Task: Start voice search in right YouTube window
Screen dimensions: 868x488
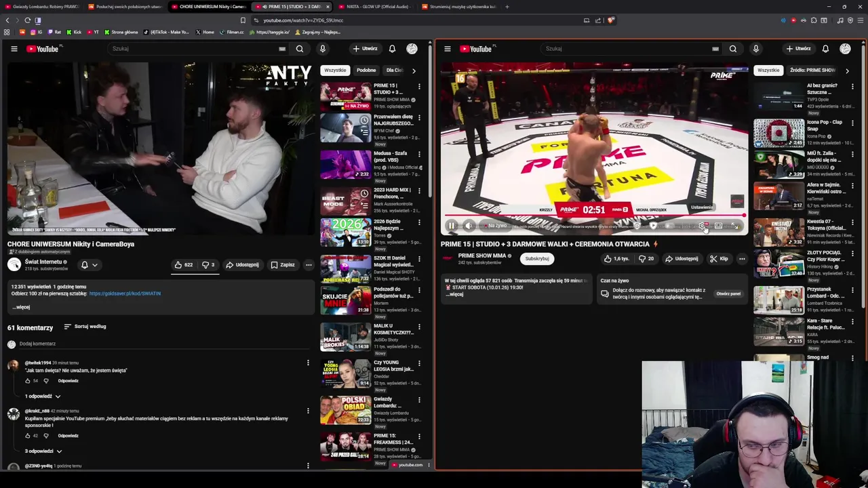Action: [756, 49]
